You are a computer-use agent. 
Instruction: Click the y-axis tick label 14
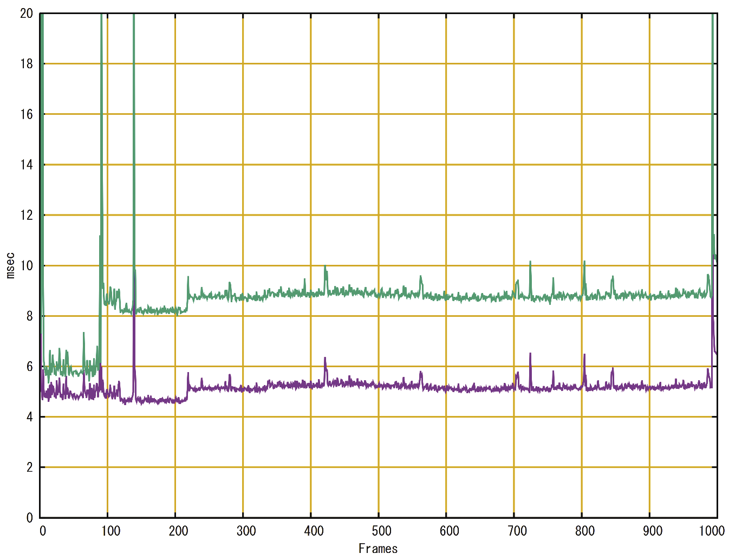(x=27, y=165)
